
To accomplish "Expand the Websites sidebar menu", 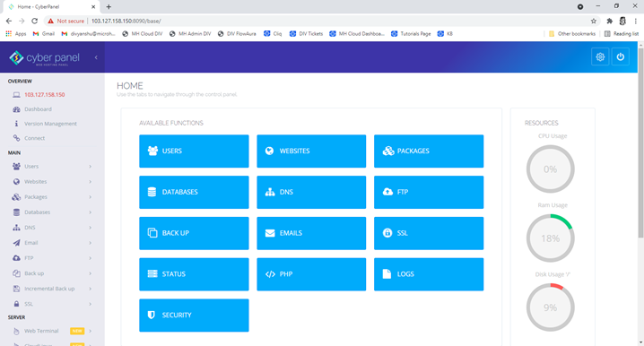I will [x=52, y=181].
